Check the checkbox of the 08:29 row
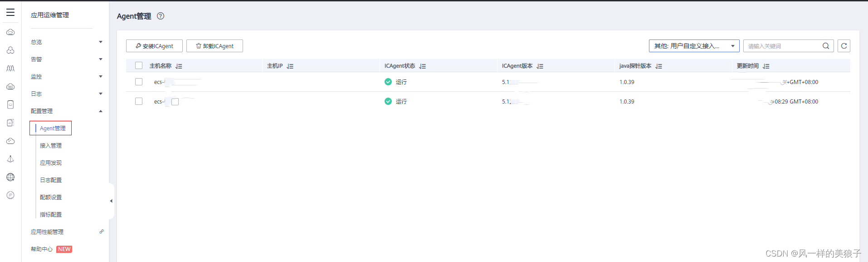This screenshot has height=262, width=868. coord(139,101)
